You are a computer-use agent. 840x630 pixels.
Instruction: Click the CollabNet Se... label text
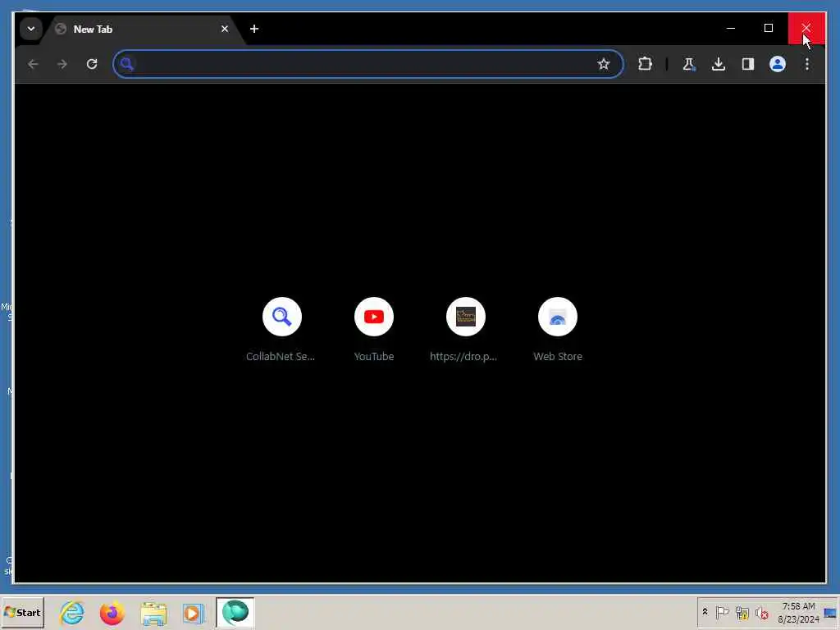[281, 356]
